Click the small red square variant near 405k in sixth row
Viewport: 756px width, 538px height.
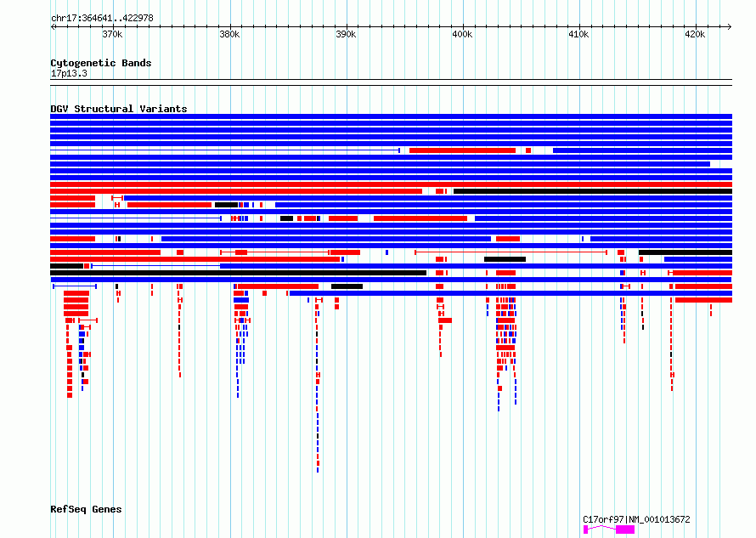(x=528, y=150)
